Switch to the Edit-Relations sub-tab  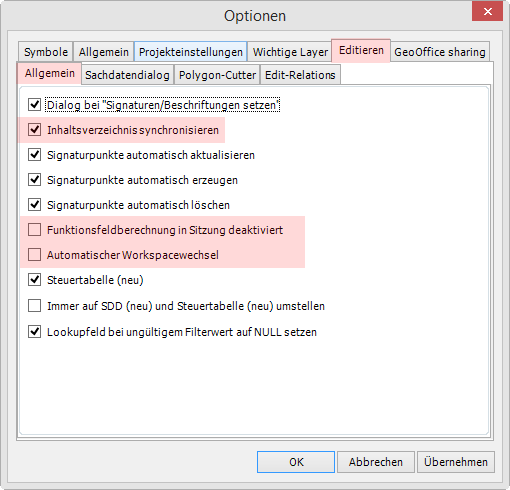300,75
